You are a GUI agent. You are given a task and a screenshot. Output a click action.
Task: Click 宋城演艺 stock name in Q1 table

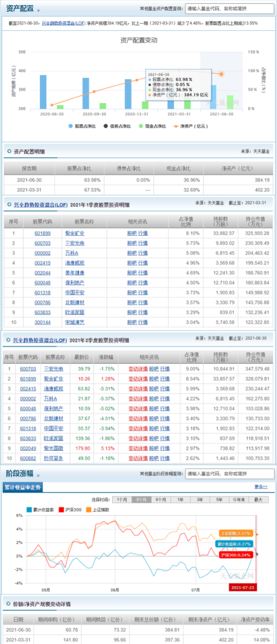tap(75, 323)
